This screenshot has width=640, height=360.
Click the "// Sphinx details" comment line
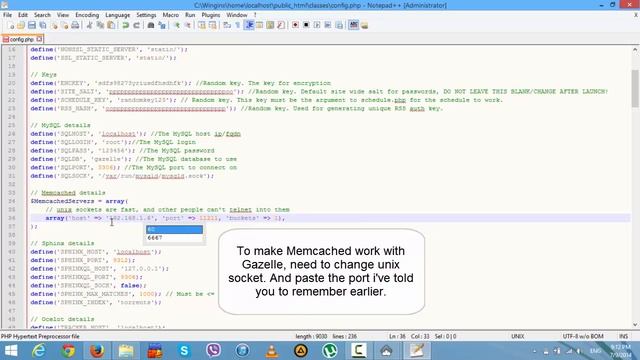[62, 243]
